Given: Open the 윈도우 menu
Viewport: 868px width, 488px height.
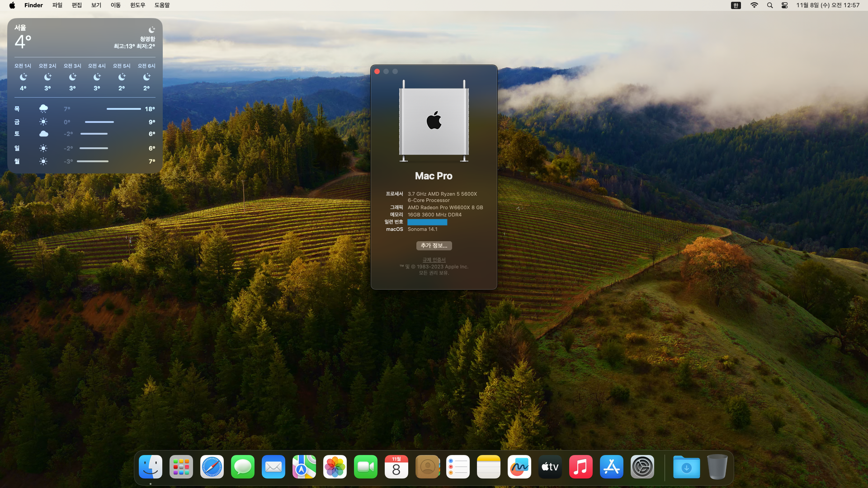Looking at the screenshot, I should 138,5.
